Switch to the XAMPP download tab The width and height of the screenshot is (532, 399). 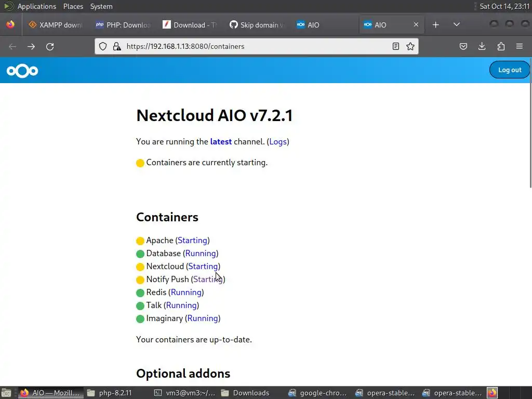[56, 25]
